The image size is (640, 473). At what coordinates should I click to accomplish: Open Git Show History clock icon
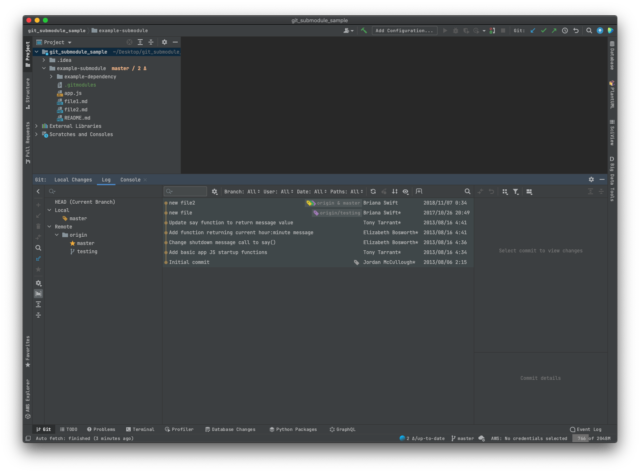point(565,31)
